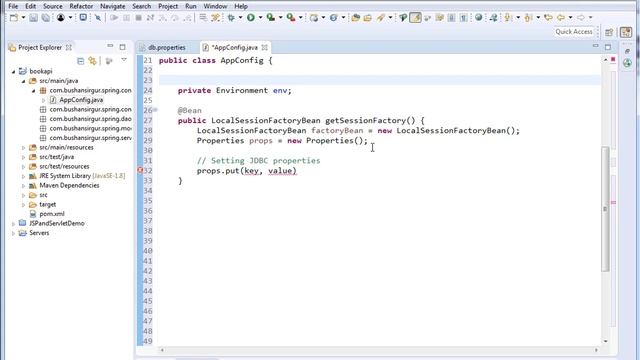640x360 pixels.
Task: Click the Forward navigation arrow icon
Action: (x=580, y=18)
